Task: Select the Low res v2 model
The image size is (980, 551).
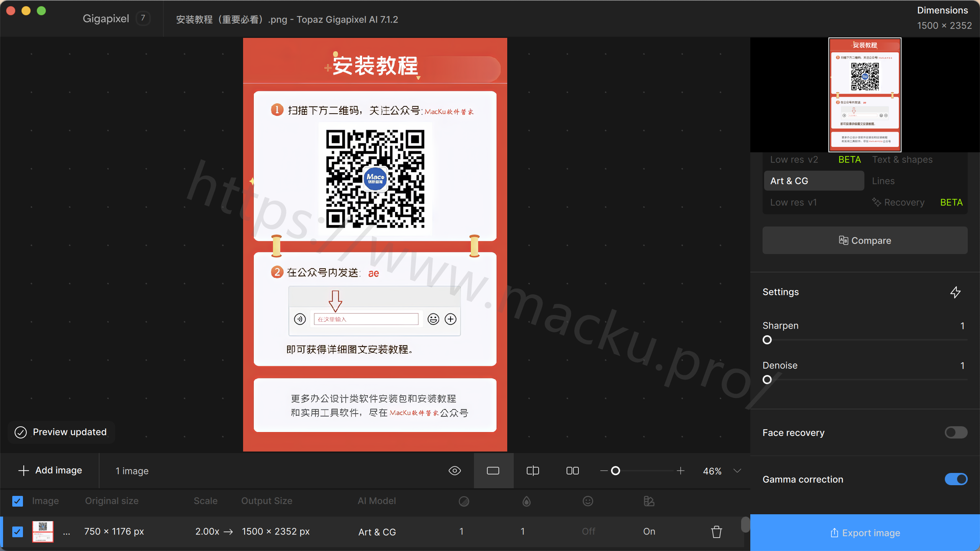Action: click(814, 160)
